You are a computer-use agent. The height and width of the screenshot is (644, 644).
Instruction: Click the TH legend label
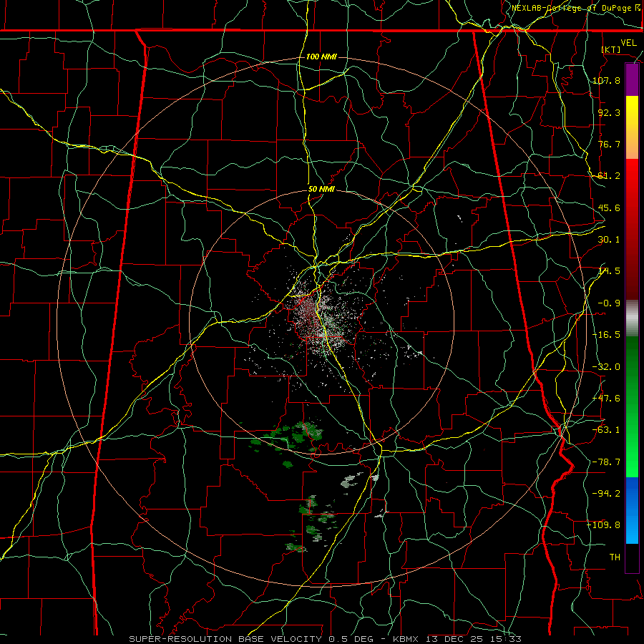tap(615, 557)
